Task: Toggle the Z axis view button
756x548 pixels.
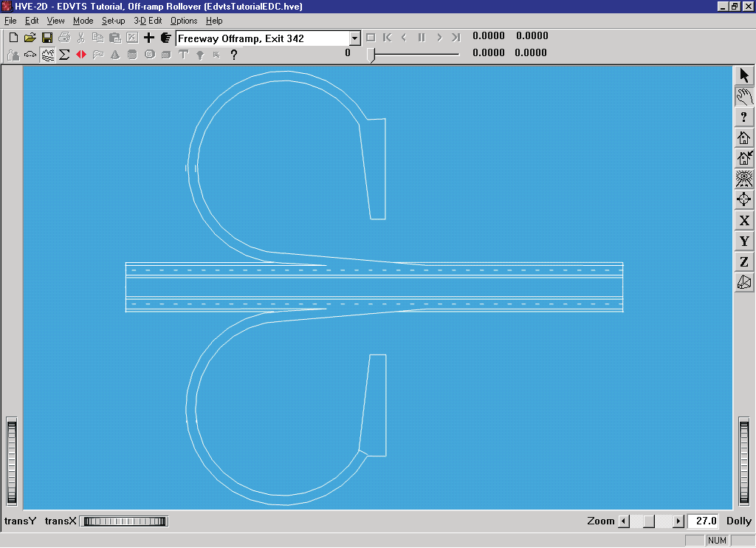Action: pos(744,262)
